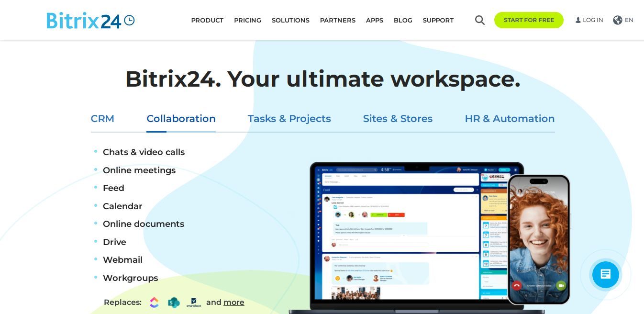
Task: Click the Smartsheet icon near the bottom
Action: (193, 302)
